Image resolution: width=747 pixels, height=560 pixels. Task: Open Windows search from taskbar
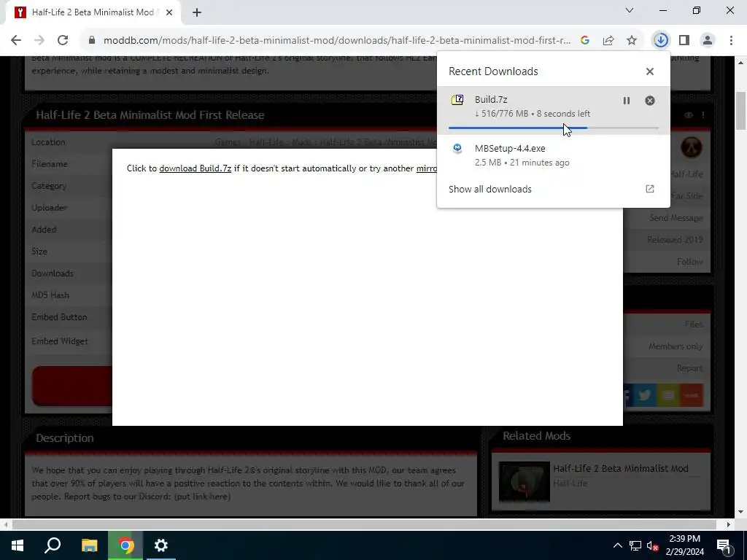point(53,545)
